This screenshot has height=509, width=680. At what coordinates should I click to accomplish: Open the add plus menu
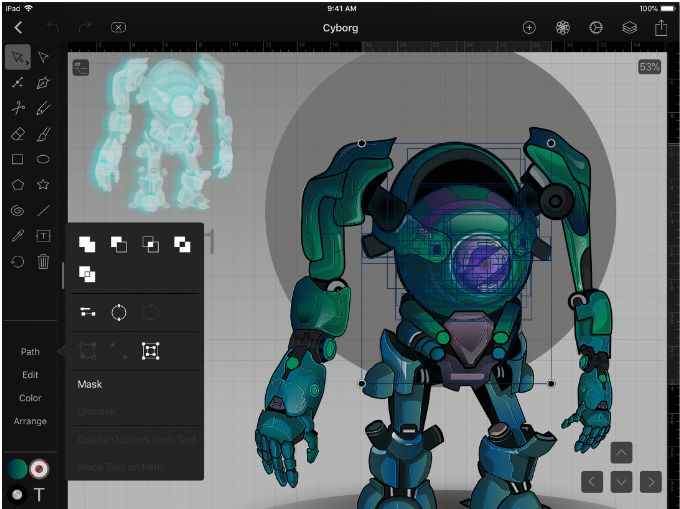click(529, 28)
